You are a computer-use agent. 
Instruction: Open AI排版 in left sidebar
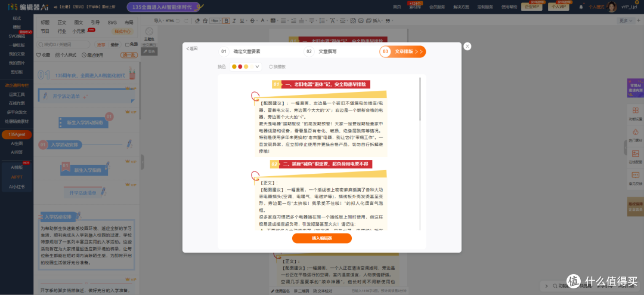click(x=17, y=167)
